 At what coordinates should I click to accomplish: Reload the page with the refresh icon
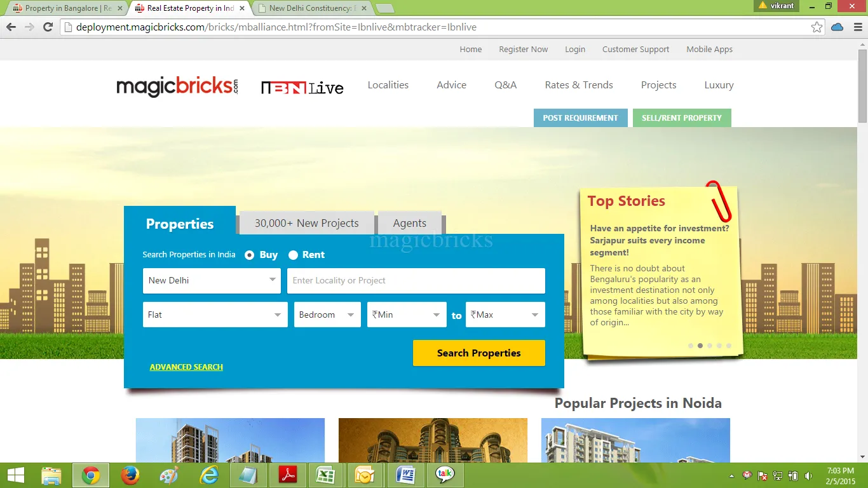(48, 27)
